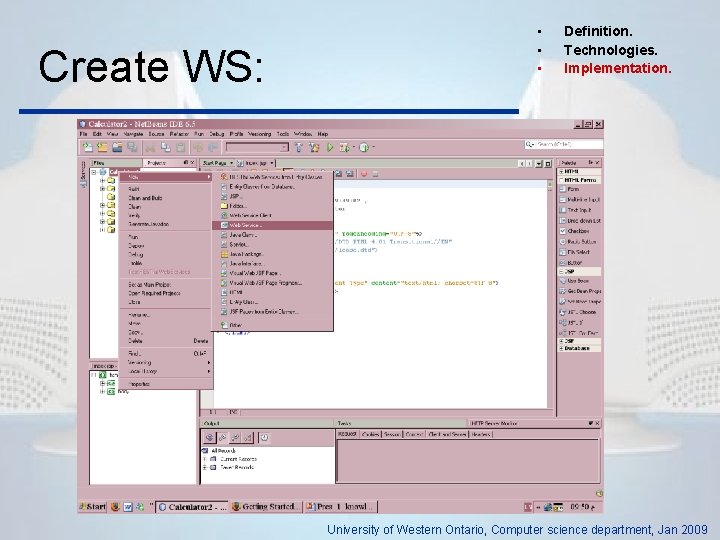Viewport: 720px width, 540px height.
Task: Collapse the HTML Forms palette category
Action: click(x=561, y=180)
